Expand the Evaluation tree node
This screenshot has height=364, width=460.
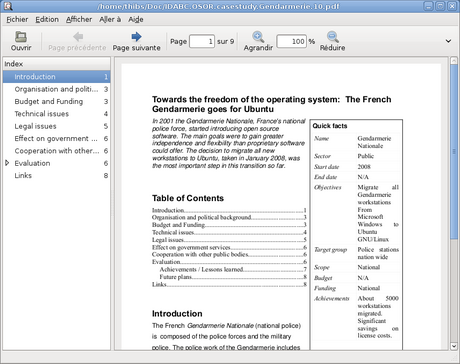pos(7,163)
